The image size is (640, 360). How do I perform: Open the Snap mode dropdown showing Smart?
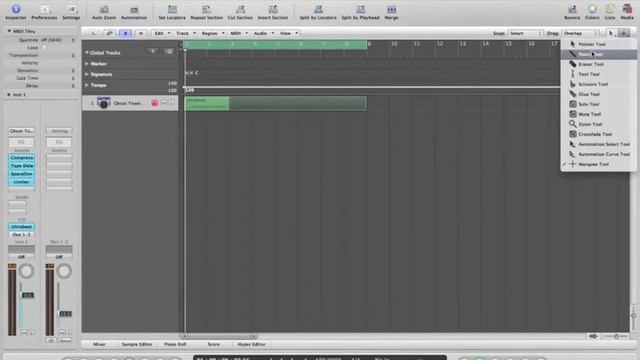tap(525, 33)
